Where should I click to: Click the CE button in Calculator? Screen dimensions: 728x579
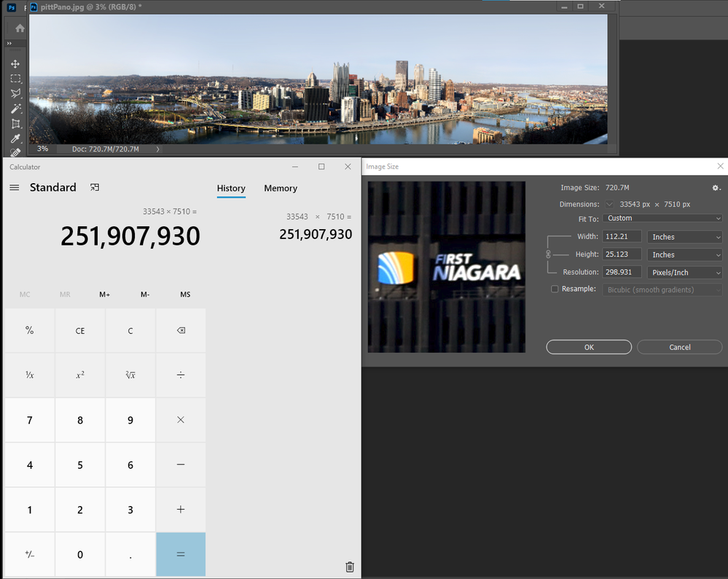pos(80,330)
